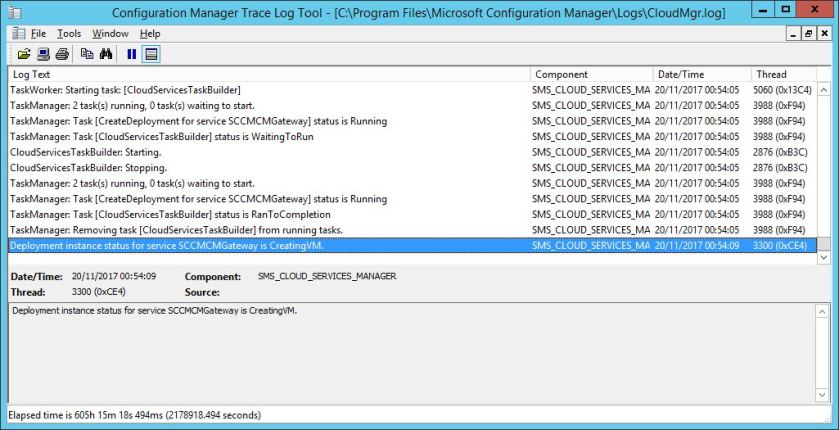
Task: Minimize the inner CloudMgr.log document window
Action: tap(794, 34)
